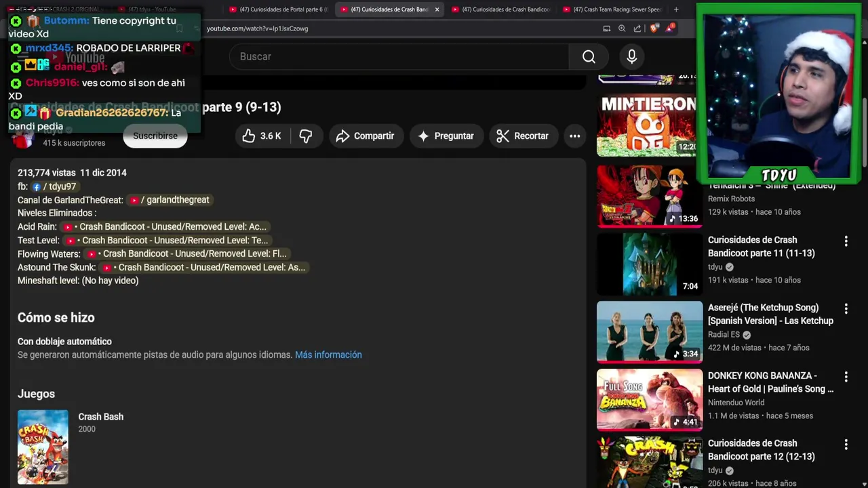Open more actions three-dot menu under video

[574, 136]
